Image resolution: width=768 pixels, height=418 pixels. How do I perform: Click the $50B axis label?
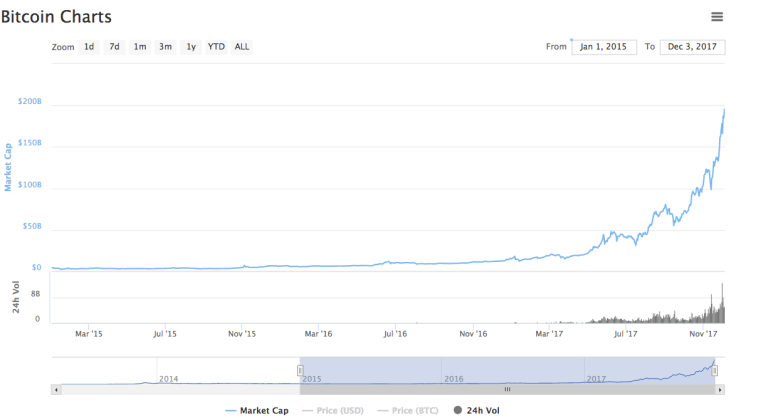tap(32, 226)
